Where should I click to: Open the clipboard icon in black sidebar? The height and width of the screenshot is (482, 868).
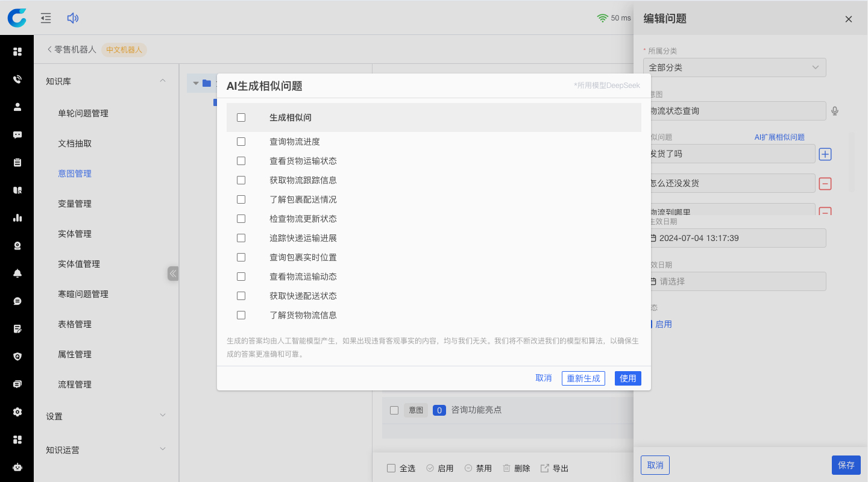(17, 163)
